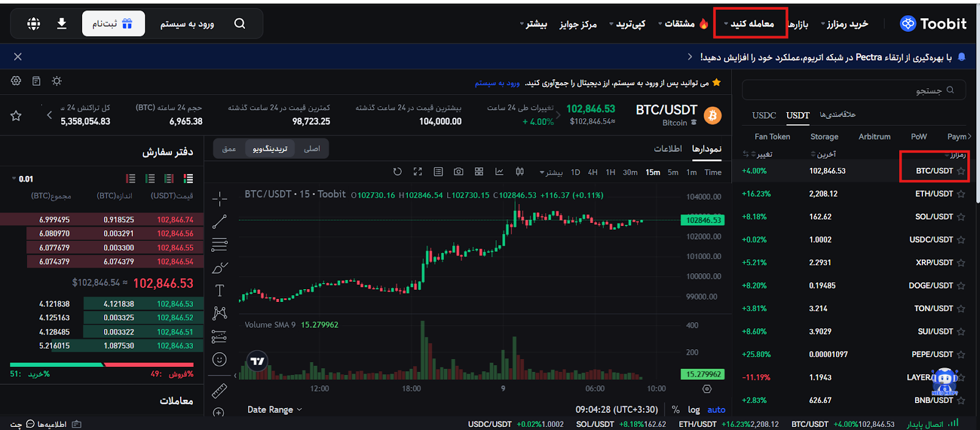Switch pair list to USDC tab
The height and width of the screenshot is (430, 980).
click(764, 115)
